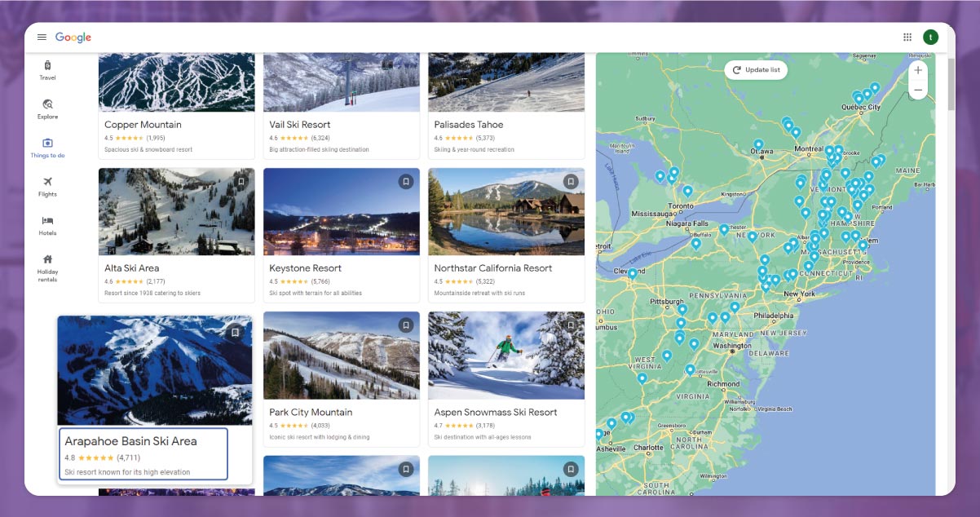The width and height of the screenshot is (980, 517).
Task: Zoom in on the map
Action: click(918, 70)
